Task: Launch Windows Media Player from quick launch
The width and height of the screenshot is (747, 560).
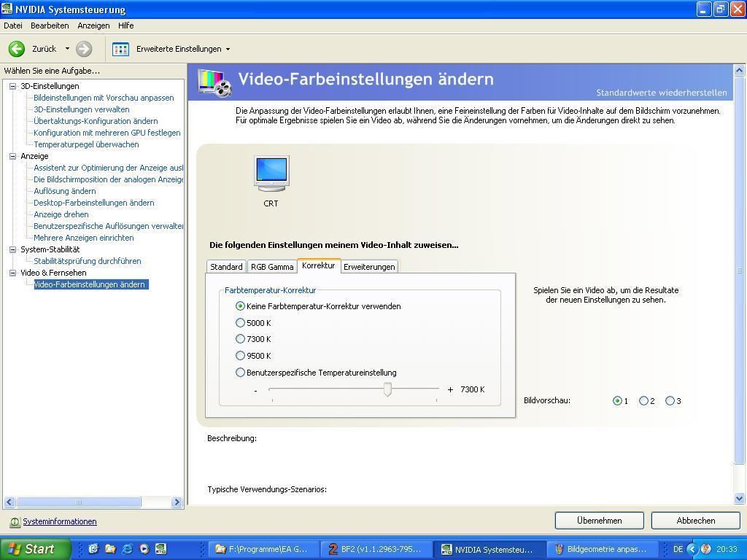Action: [144, 549]
